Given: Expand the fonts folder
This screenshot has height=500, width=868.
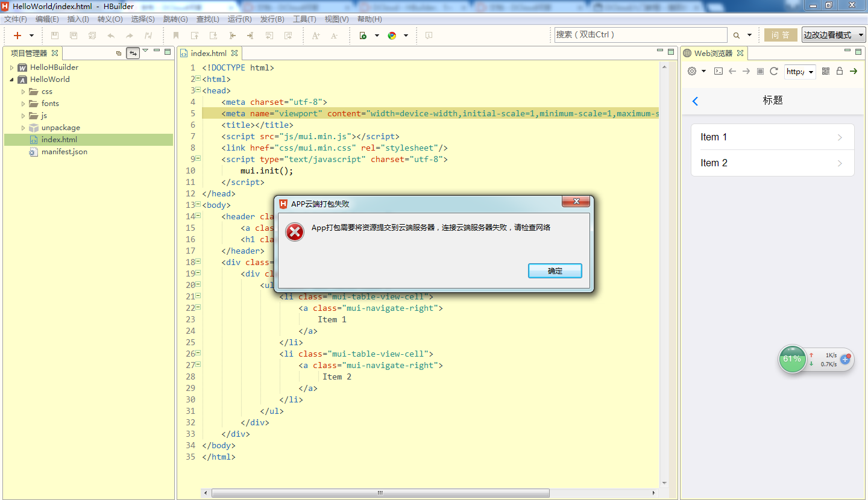Looking at the screenshot, I should tap(23, 104).
